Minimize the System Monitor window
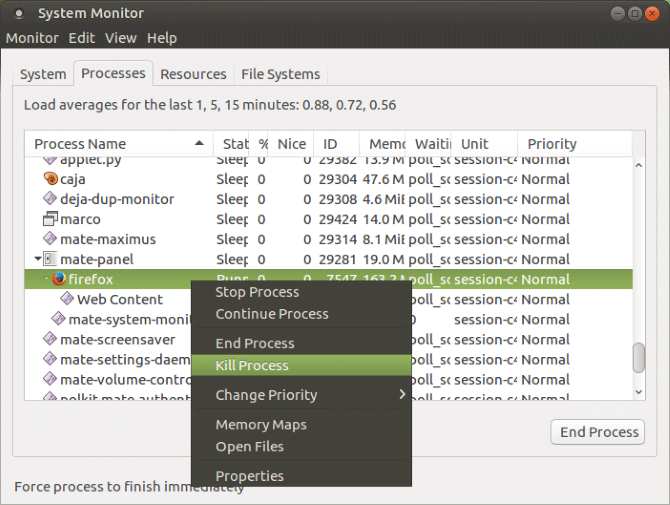The width and height of the screenshot is (670, 505). coord(617,14)
